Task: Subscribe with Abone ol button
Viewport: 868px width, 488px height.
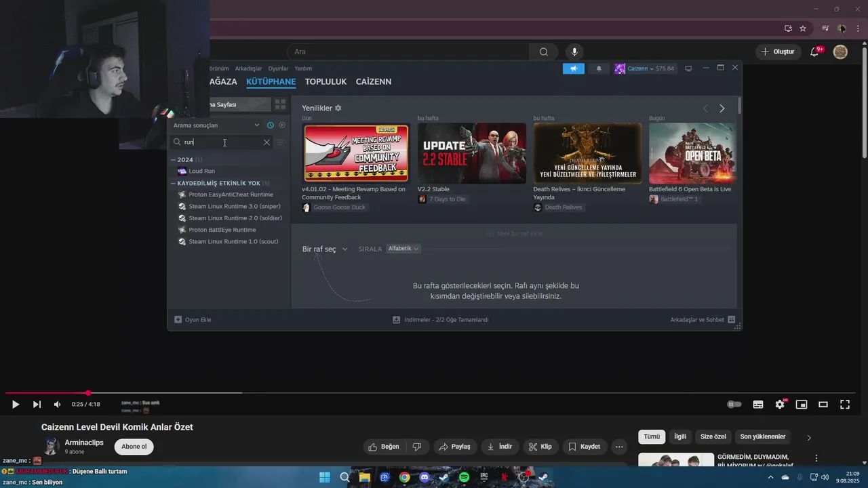Action: pyautogui.click(x=134, y=447)
